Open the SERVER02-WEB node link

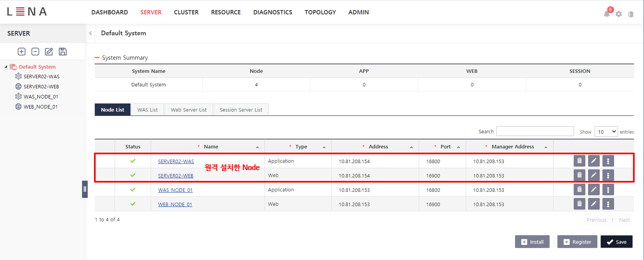(175, 176)
